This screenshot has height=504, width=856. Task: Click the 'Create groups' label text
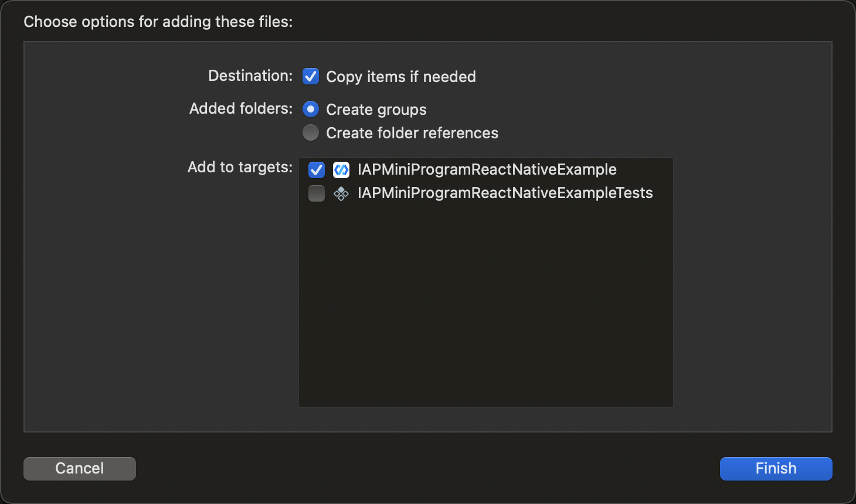click(x=376, y=110)
